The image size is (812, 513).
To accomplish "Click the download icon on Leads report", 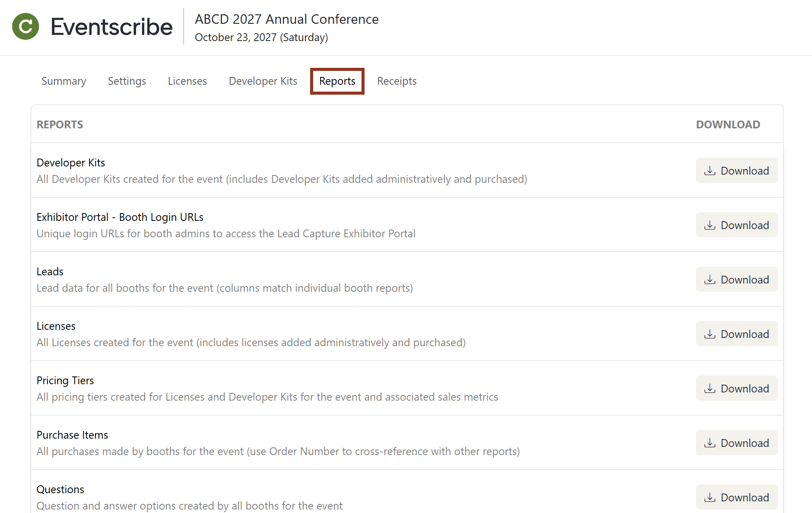I will tap(710, 280).
